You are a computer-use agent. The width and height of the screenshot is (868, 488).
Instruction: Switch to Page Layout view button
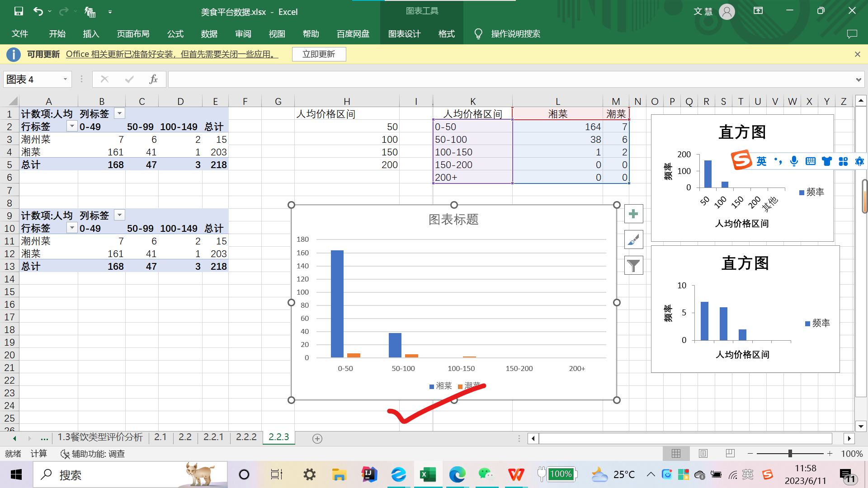click(703, 453)
